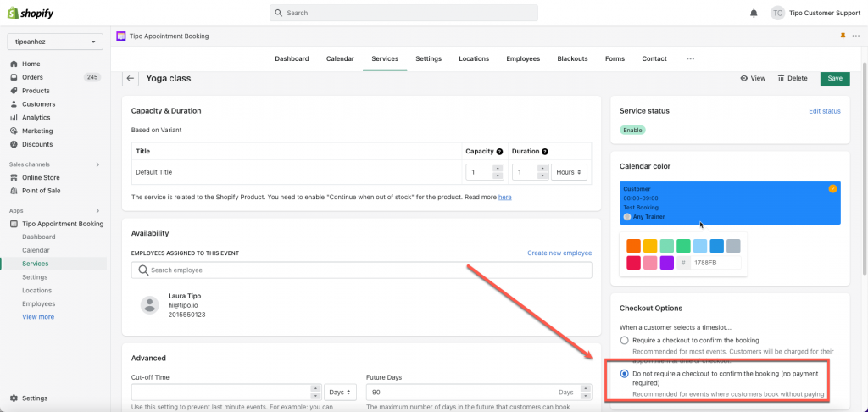Click the Tipo Appointment Booking app icon in sidebar

coord(14,224)
